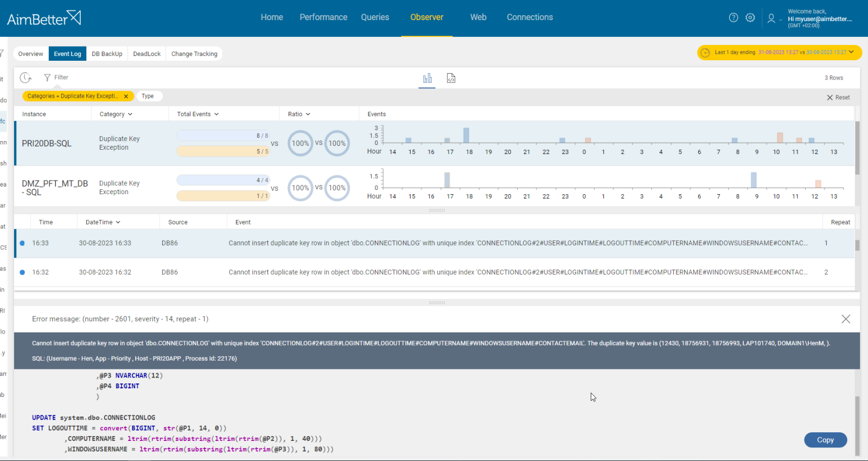Click the Filter label button

click(61, 78)
